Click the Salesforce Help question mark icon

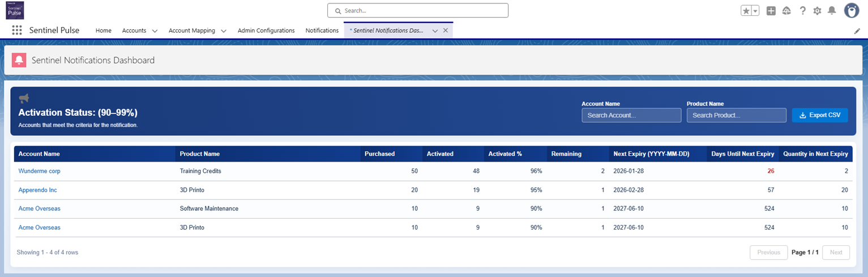point(802,11)
